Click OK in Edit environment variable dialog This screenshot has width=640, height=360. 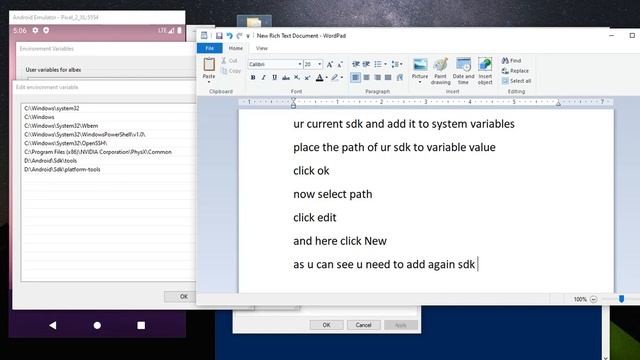(184, 297)
